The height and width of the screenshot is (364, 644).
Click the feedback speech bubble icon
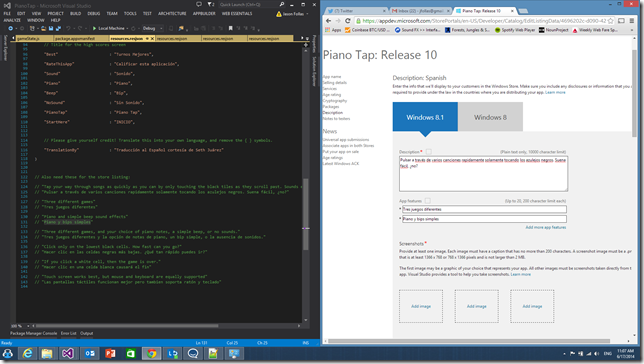pyautogui.click(x=199, y=5)
